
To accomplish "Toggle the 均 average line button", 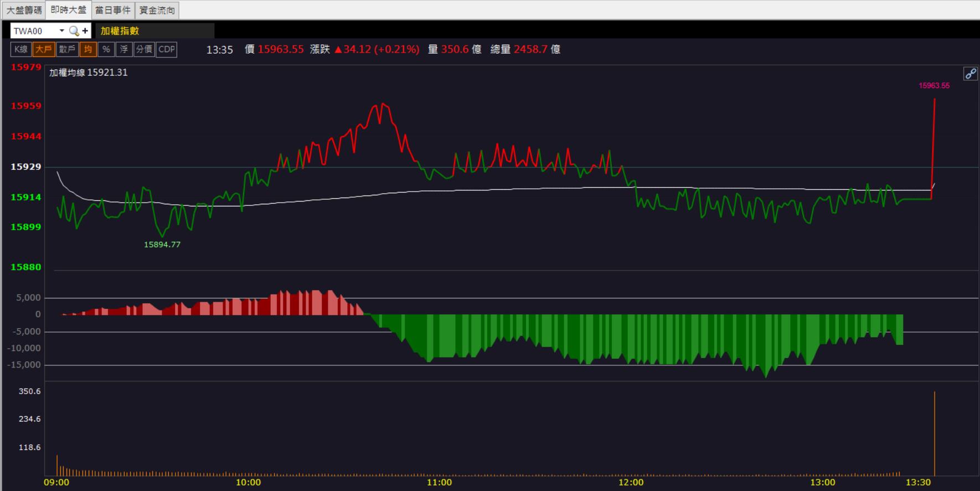I will (x=88, y=49).
